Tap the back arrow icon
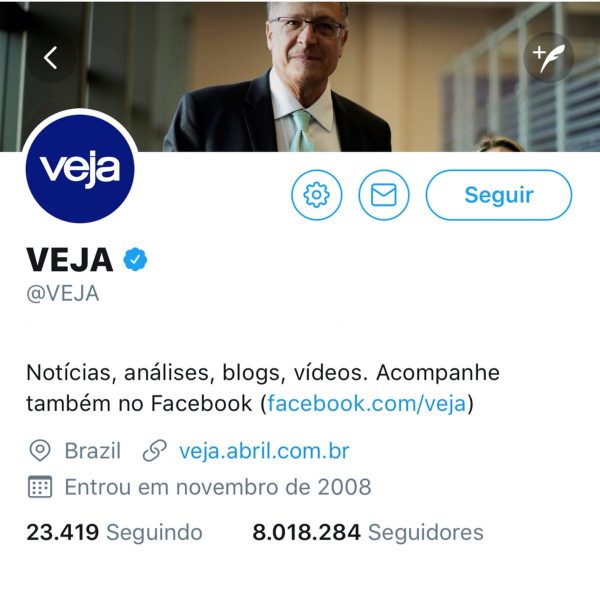This screenshot has height=600, width=600. click(x=51, y=58)
